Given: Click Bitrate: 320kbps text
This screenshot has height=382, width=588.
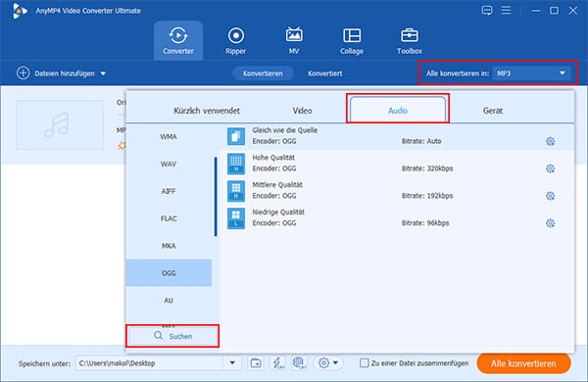Looking at the screenshot, I should 427,168.
